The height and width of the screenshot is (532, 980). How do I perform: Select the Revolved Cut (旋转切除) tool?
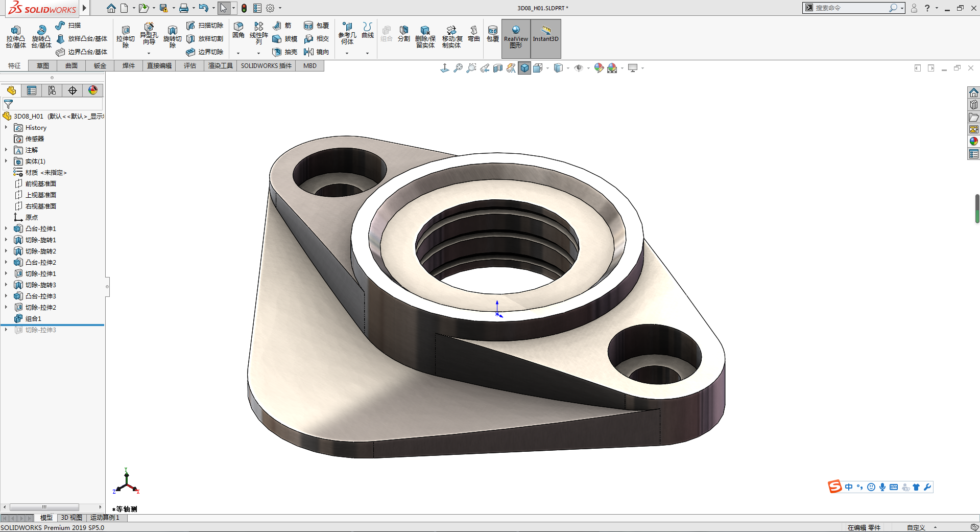click(x=173, y=37)
